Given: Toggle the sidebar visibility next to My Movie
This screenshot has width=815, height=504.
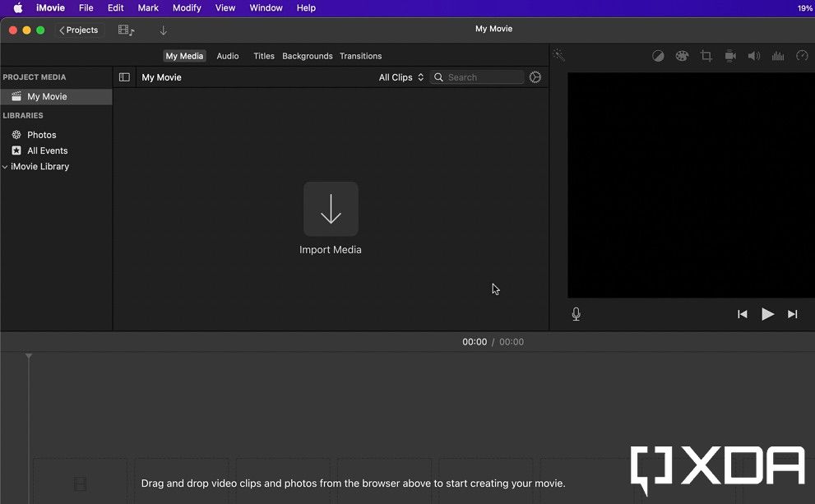Looking at the screenshot, I should pos(124,76).
